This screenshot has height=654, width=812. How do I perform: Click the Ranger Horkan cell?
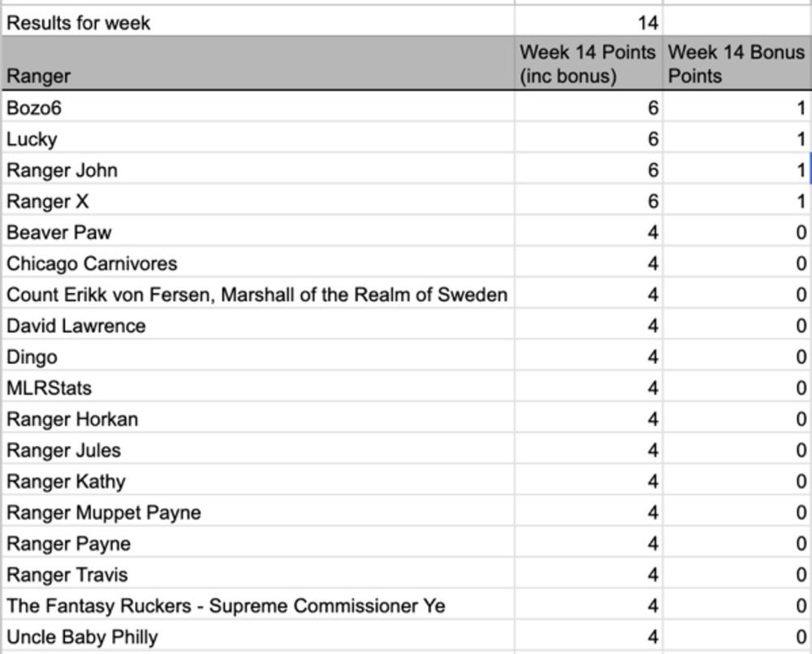click(x=258, y=418)
